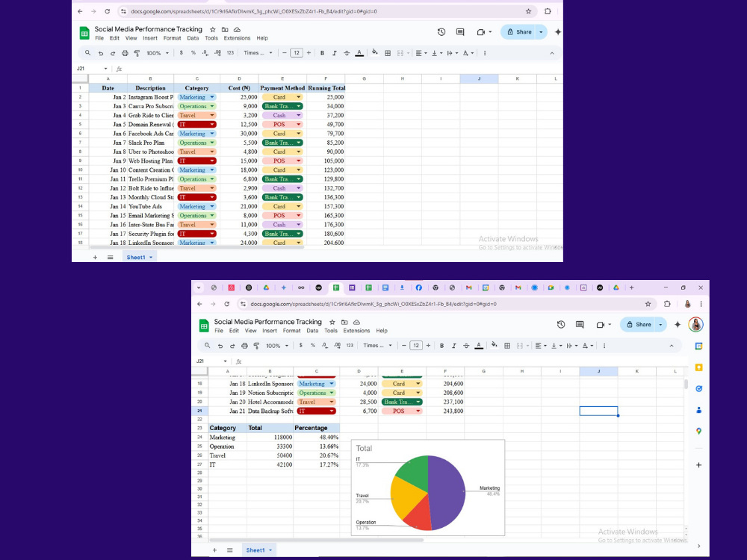Open Insert menu in the upper window

pyautogui.click(x=150, y=38)
